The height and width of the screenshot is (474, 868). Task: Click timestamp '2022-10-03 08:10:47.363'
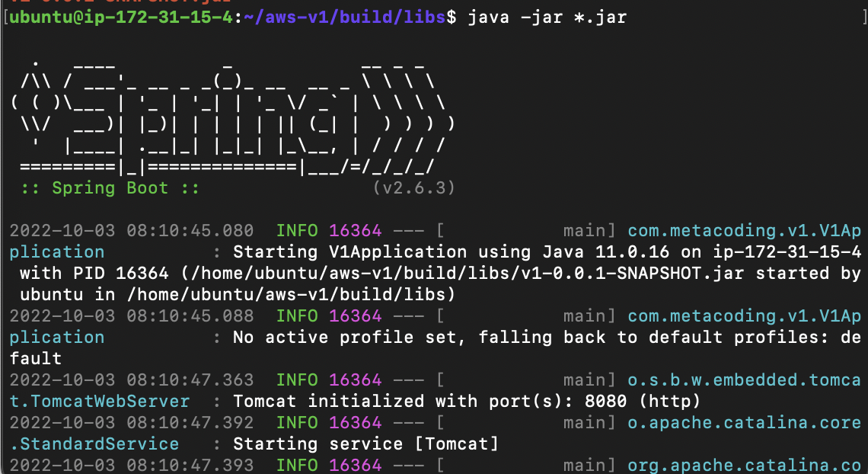click(x=132, y=380)
